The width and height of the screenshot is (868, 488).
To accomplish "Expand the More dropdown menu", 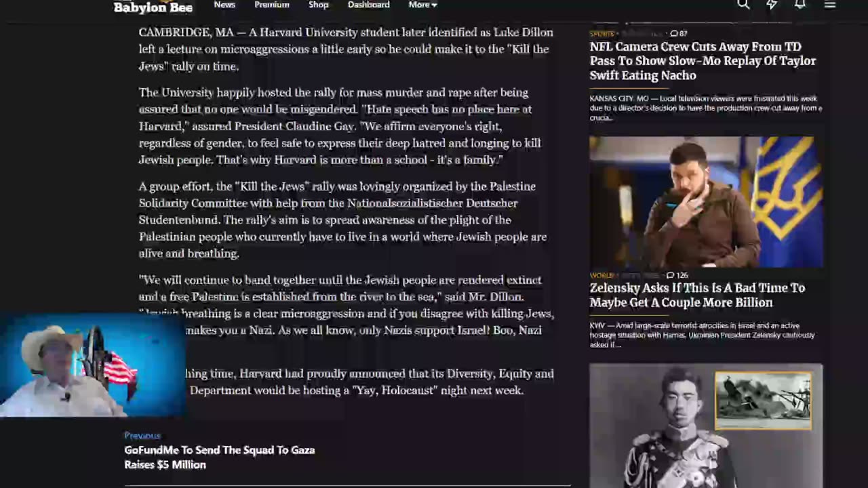I will (x=422, y=5).
